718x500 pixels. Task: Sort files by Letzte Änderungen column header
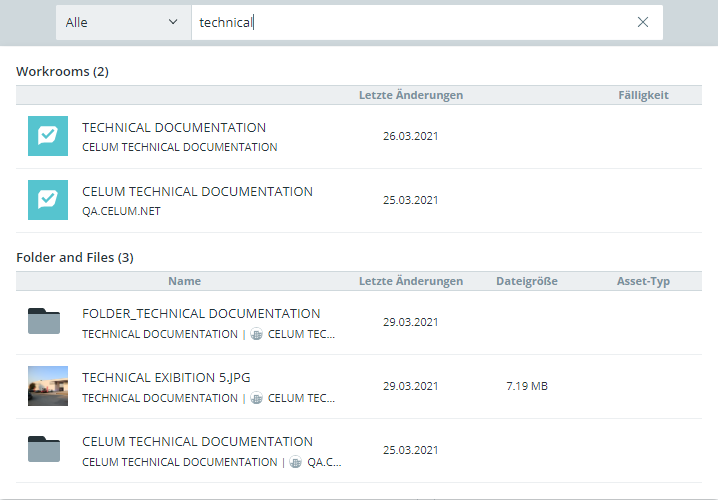click(x=411, y=281)
